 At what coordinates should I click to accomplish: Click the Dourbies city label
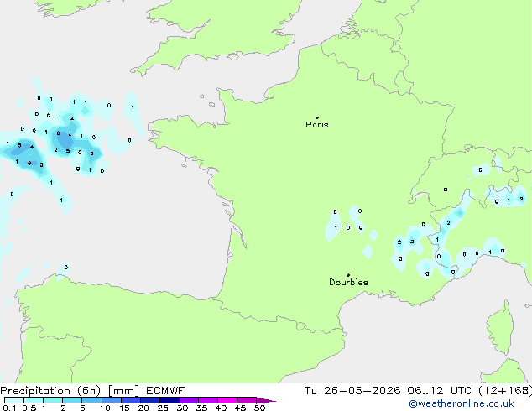348,282
